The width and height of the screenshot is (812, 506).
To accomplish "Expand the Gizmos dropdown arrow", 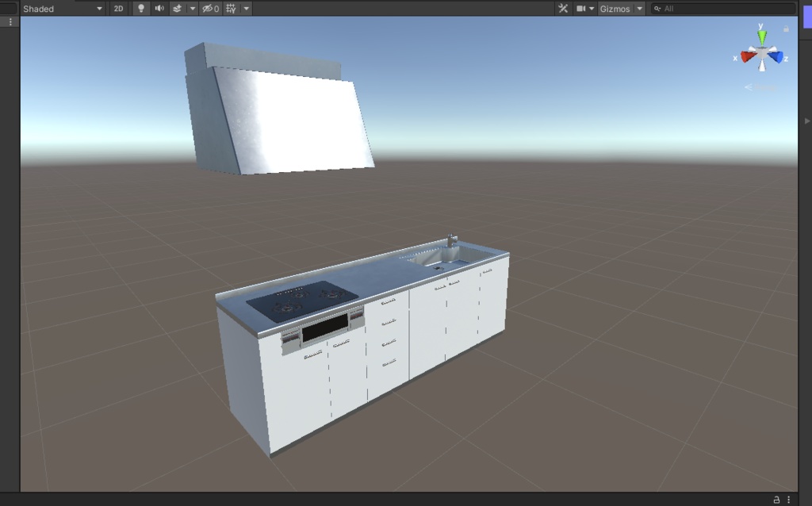I will (639, 9).
